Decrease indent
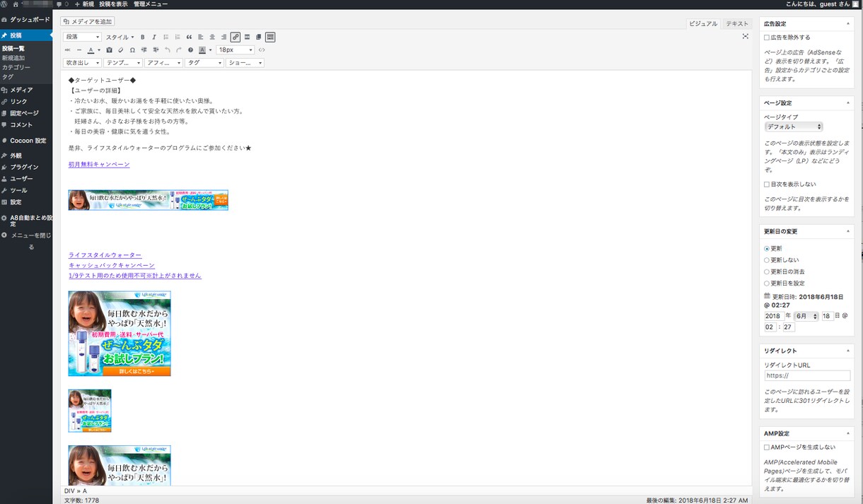The width and height of the screenshot is (863, 504). click(144, 50)
